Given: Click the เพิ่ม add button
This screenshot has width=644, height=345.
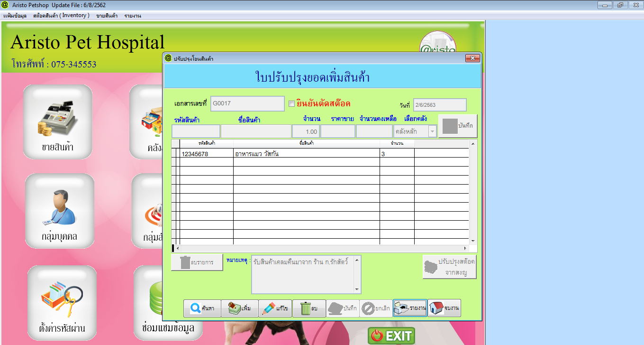Looking at the screenshot, I should [x=239, y=308].
